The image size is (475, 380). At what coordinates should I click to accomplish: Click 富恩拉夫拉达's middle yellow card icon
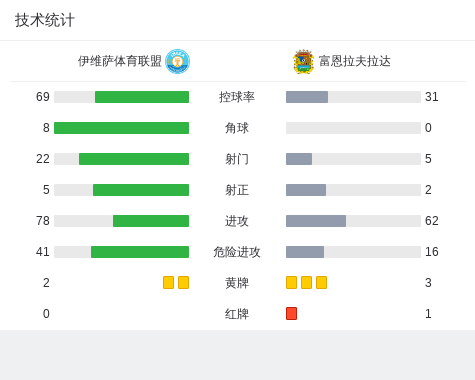coord(306,282)
